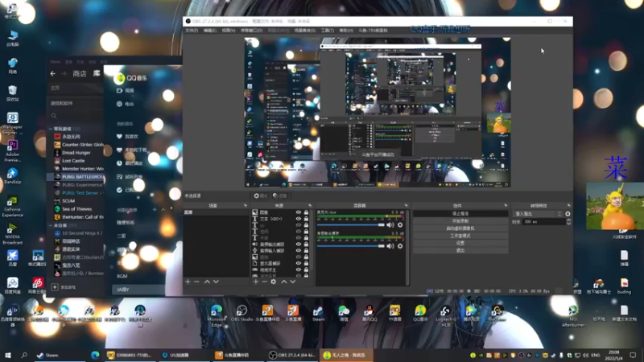Open the Microsoft Edge desktop shortcut
The image size is (644, 362).
coord(217,315)
